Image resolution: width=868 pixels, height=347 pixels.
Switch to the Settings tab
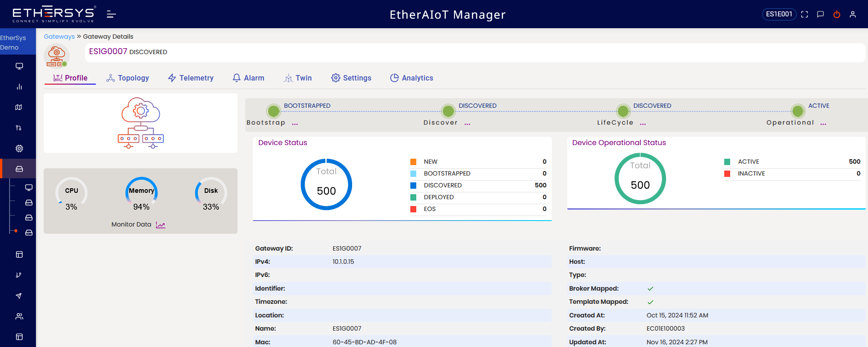[351, 78]
